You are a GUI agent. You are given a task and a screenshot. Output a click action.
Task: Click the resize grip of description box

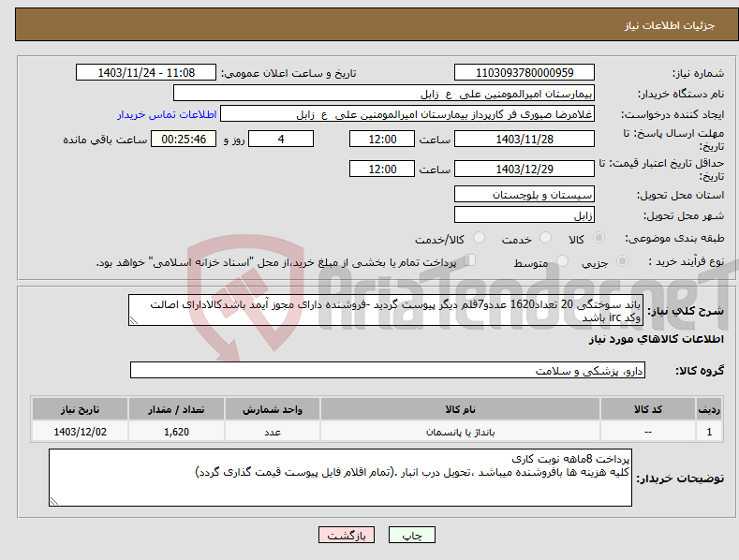[x=134, y=320]
